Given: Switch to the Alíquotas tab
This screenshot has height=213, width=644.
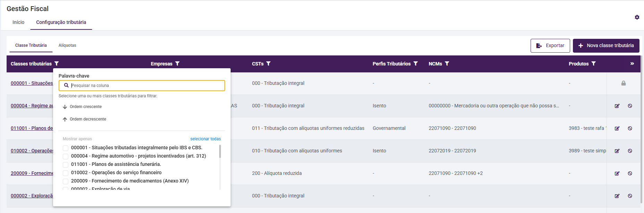Looking at the screenshot, I should click(67, 45).
